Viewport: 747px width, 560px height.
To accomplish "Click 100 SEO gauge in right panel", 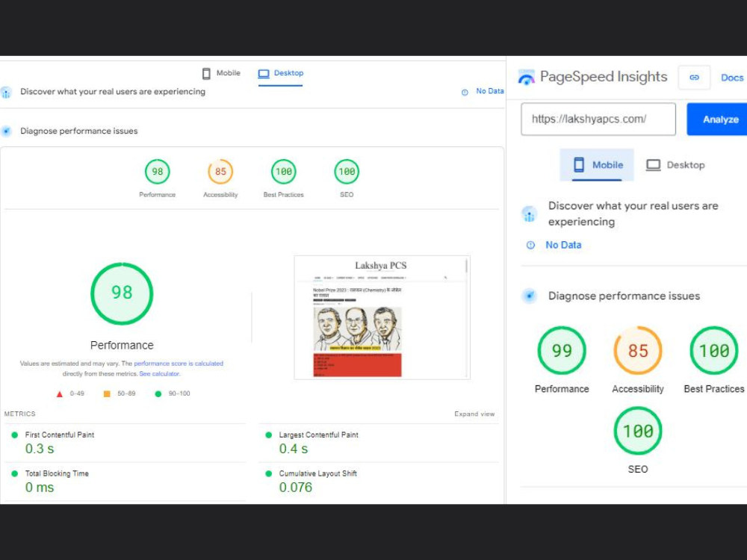I will pos(638,431).
